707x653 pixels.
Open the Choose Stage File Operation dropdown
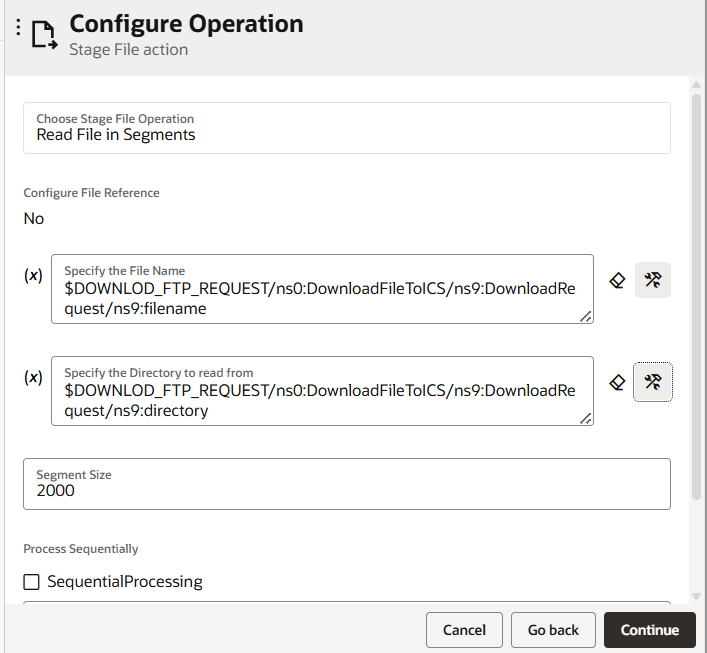click(347, 128)
